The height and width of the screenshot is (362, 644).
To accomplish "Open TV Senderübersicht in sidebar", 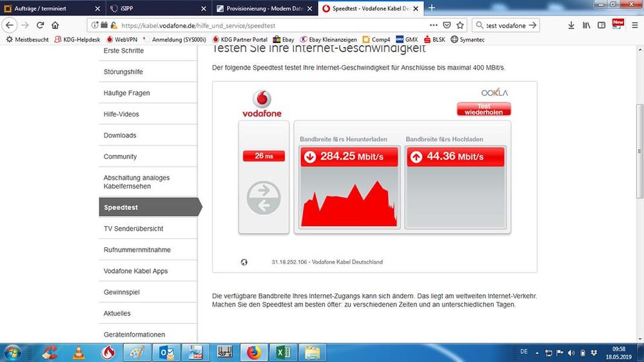I will [133, 229].
